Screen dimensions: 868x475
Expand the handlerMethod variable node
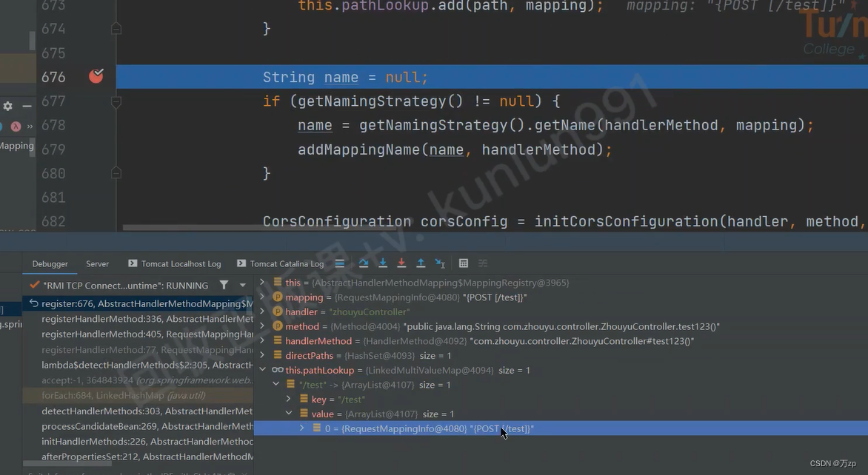(x=262, y=340)
